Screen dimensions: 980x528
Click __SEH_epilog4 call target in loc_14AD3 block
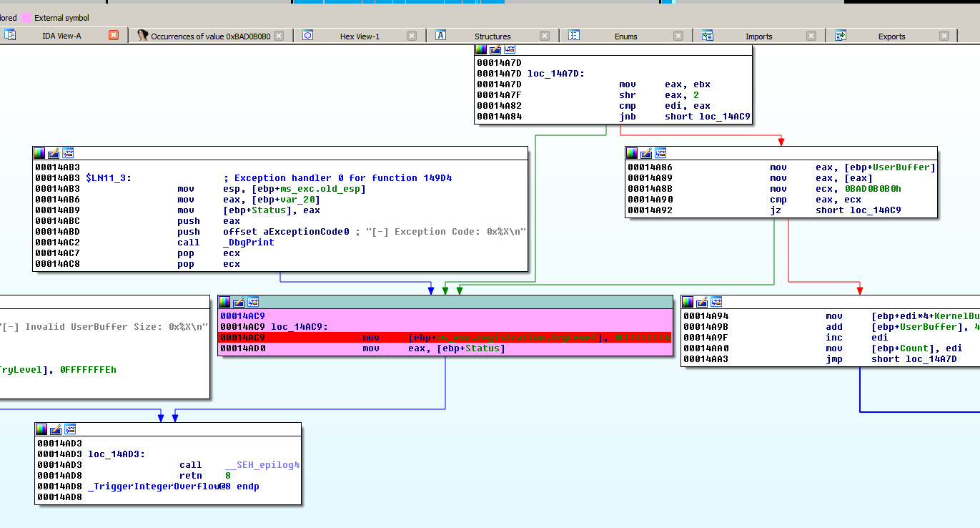262,465
